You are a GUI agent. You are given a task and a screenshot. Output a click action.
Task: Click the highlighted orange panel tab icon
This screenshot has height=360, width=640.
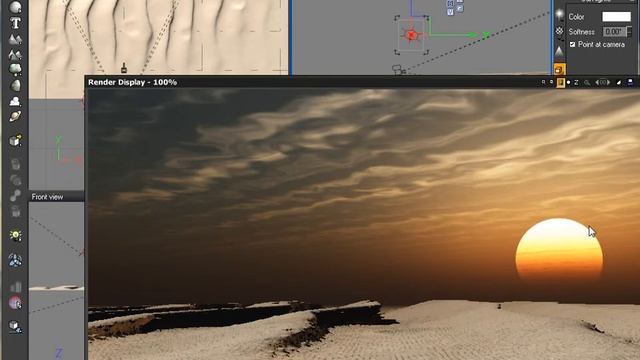(559, 69)
